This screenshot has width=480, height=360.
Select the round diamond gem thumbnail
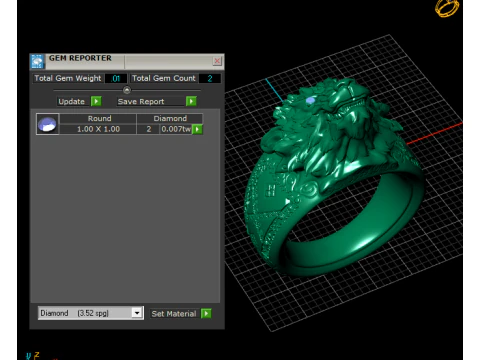click(x=47, y=124)
